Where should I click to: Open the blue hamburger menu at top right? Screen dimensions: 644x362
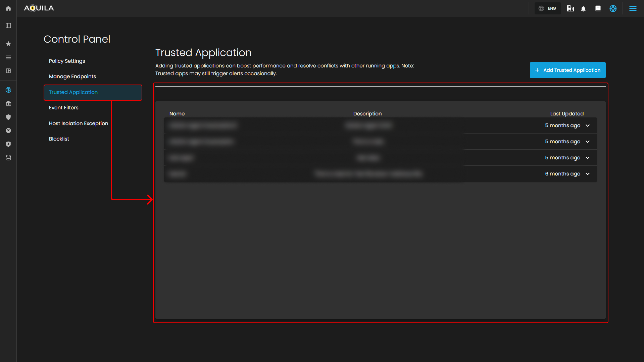coord(633,9)
